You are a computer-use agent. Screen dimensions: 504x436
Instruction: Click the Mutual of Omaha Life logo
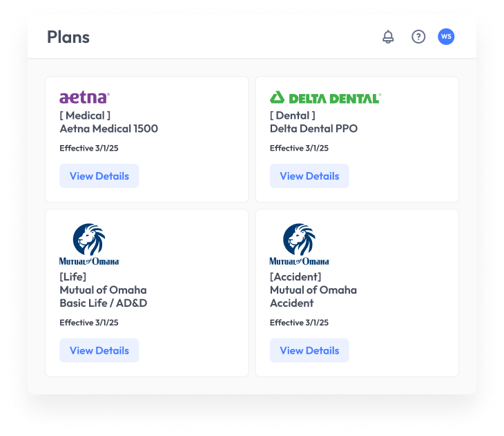coord(89,245)
